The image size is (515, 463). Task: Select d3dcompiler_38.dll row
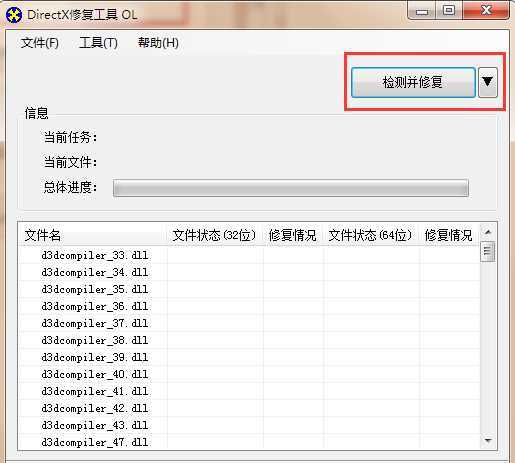[x=249, y=340]
